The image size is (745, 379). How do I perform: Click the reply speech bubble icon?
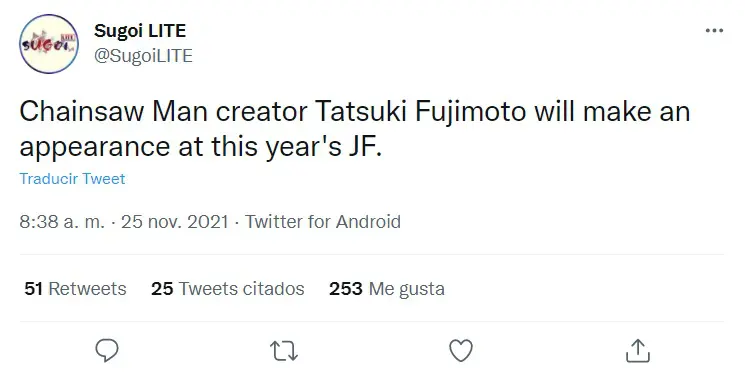tap(107, 351)
